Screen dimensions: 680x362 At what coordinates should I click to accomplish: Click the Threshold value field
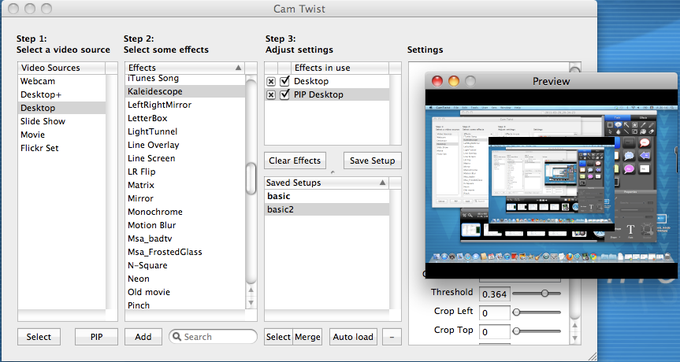494,294
